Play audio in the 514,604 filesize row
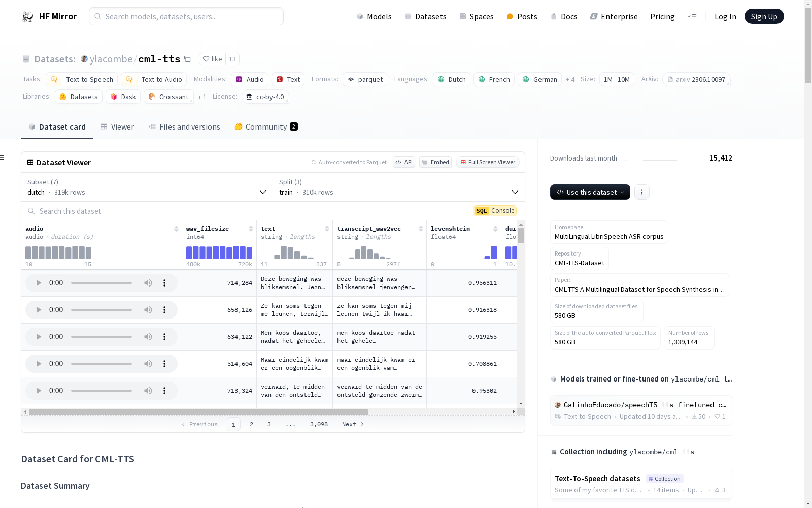 click(x=39, y=364)
